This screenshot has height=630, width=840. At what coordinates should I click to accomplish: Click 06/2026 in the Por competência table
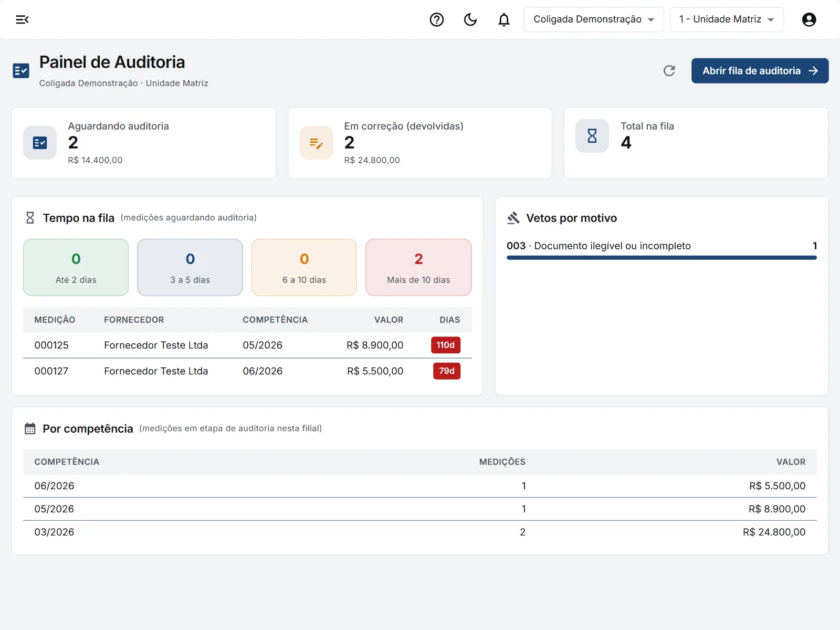point(54,486)
